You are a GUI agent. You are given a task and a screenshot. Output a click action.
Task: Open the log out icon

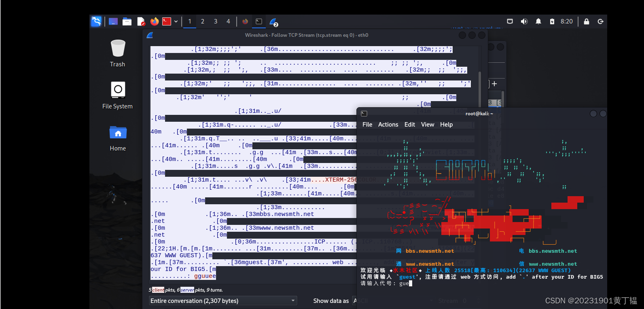coord(600,21)
